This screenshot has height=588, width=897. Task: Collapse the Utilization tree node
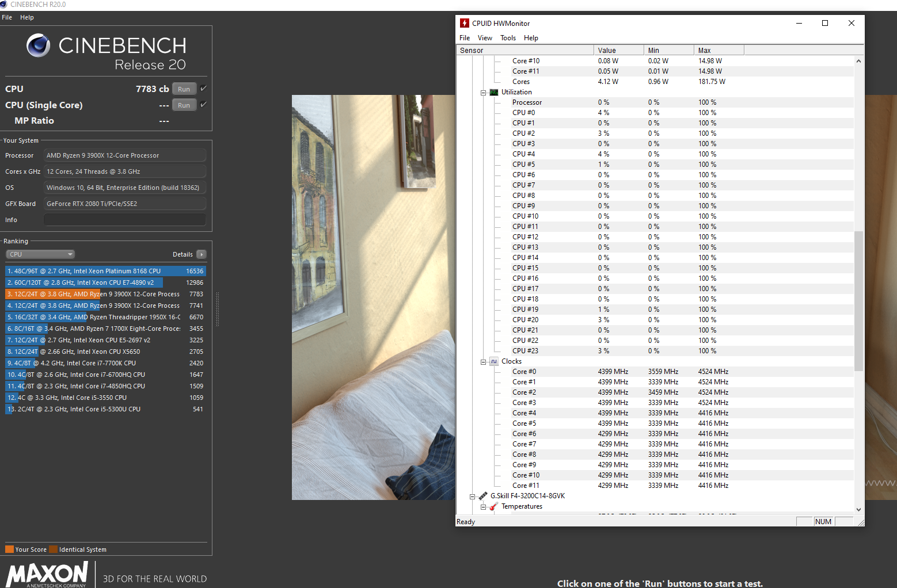tap(484, 93)
